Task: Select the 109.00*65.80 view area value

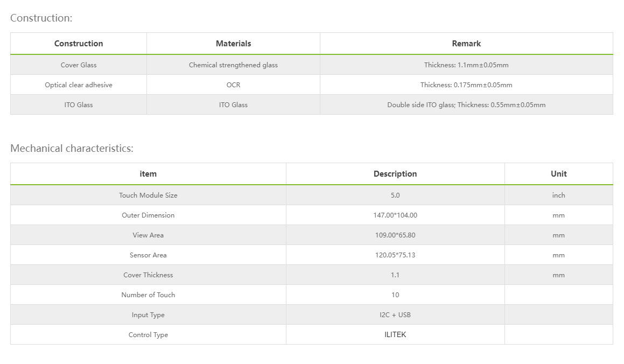Action: [x=395, y=235]
